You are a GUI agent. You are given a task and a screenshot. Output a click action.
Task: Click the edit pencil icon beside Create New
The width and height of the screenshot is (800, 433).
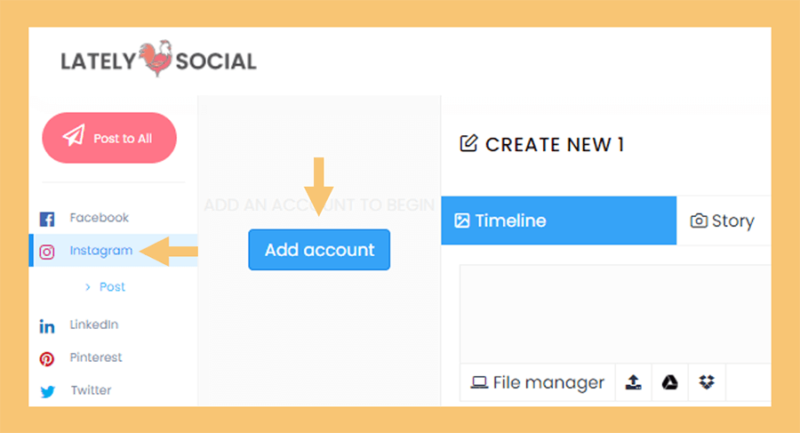[469, 143]
